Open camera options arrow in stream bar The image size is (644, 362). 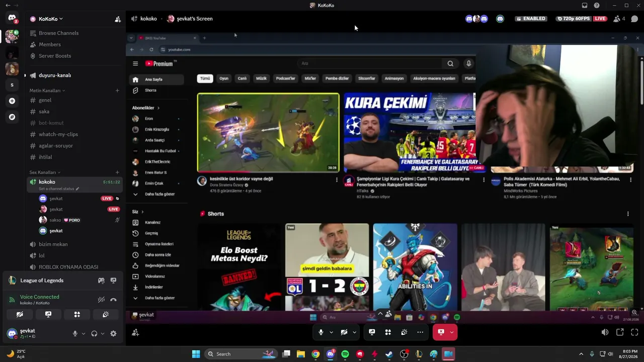coord(354,332)
